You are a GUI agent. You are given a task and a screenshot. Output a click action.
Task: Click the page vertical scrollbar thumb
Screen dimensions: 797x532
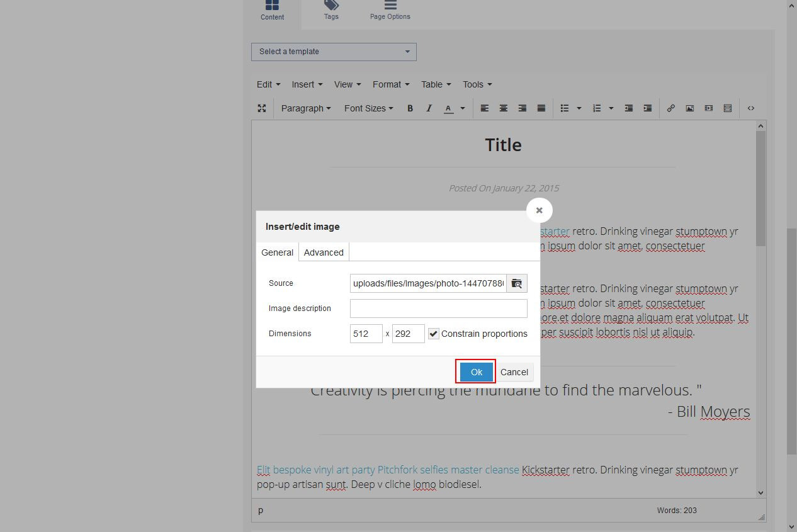pyautogui.click(x=792, y=341)
